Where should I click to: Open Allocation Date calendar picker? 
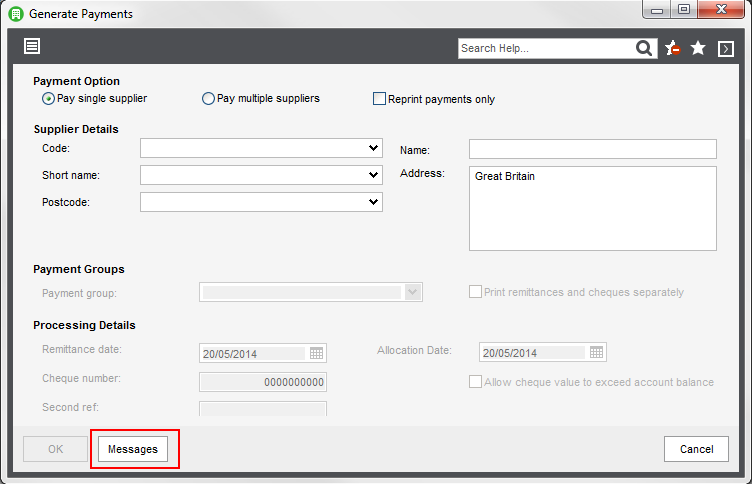pos(596,352)
